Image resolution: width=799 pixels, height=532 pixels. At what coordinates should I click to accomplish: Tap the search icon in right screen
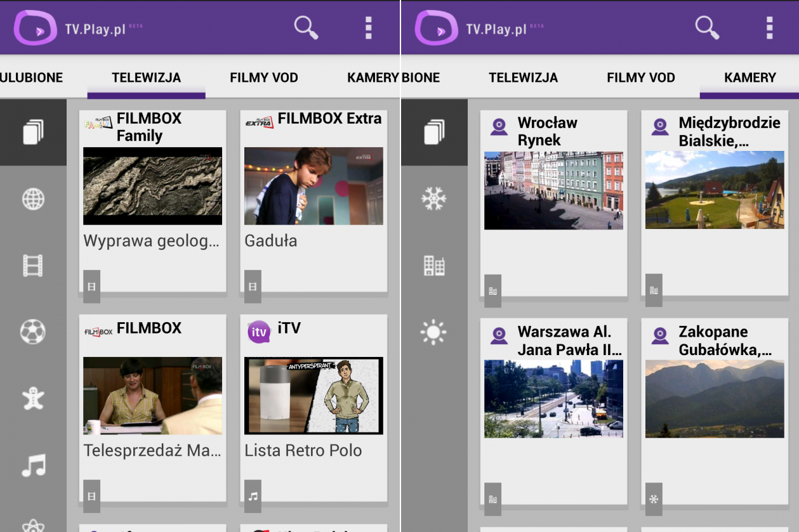coord(707,28)
